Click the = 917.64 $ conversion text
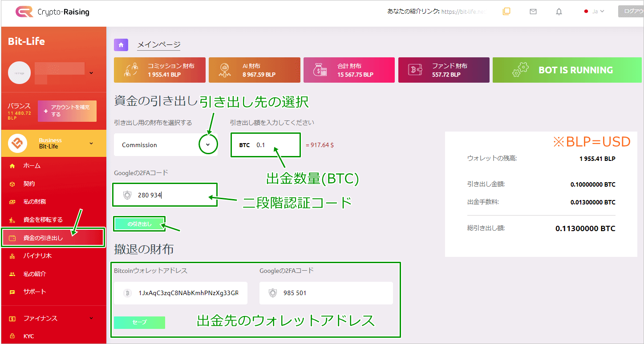Screen dimensions: 644x344 (x=320, y=145)
